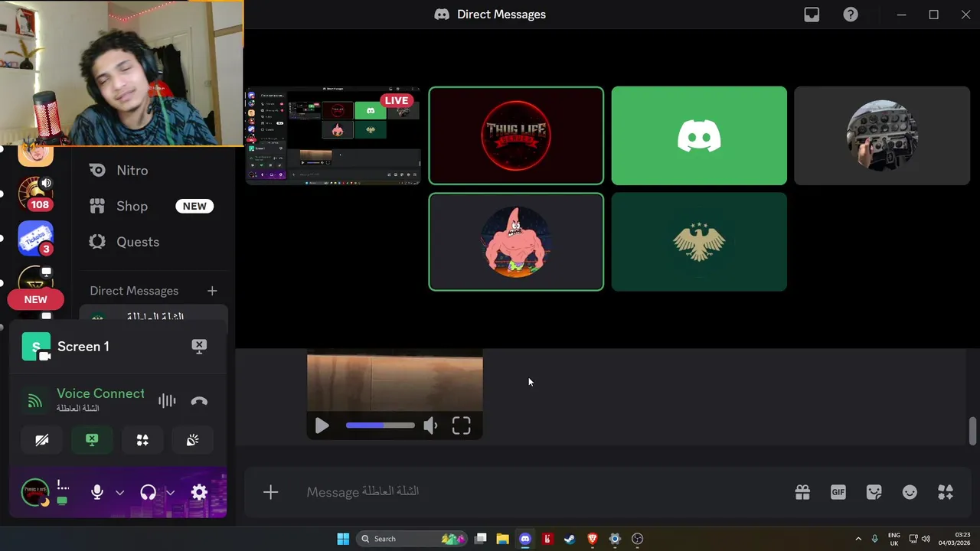980x551 pixels.
Task: Select the LIVE screen share preview tile
Action: 333,135
